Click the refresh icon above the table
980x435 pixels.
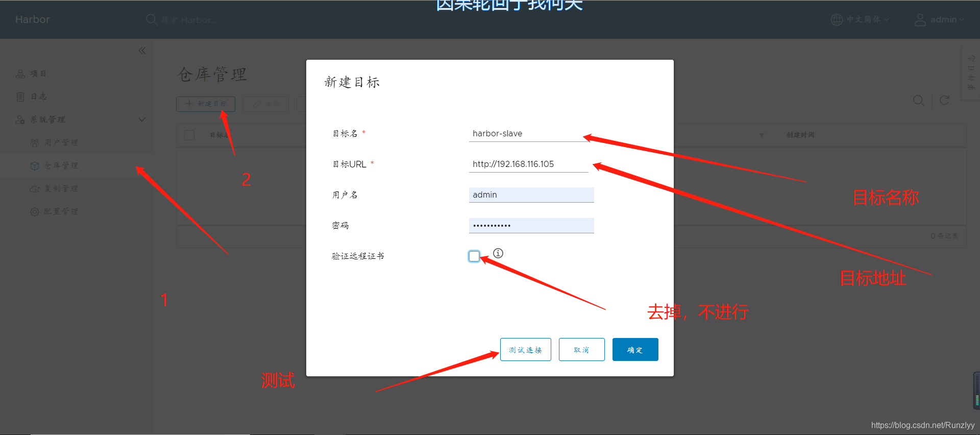coord(945,100)
